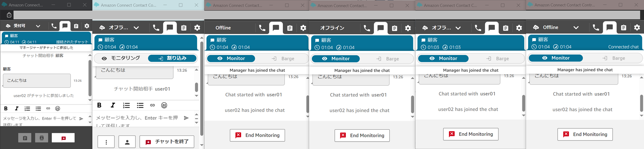Select Monitor mode in third window from left
The width and height of the screenshot is (644, 149).
[x=231, y=58]
